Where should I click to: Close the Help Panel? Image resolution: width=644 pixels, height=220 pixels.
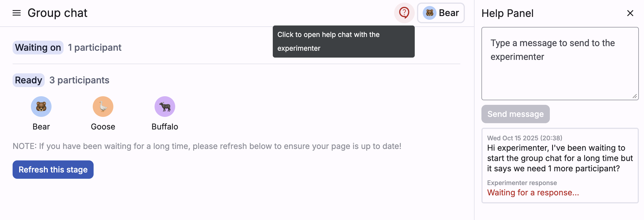click(631, 13)
